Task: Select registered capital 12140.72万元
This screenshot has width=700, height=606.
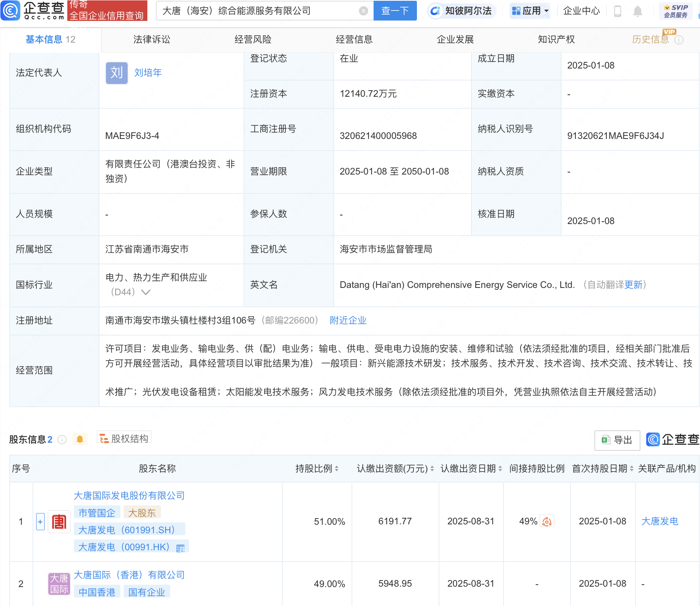Action: point(368,94)
